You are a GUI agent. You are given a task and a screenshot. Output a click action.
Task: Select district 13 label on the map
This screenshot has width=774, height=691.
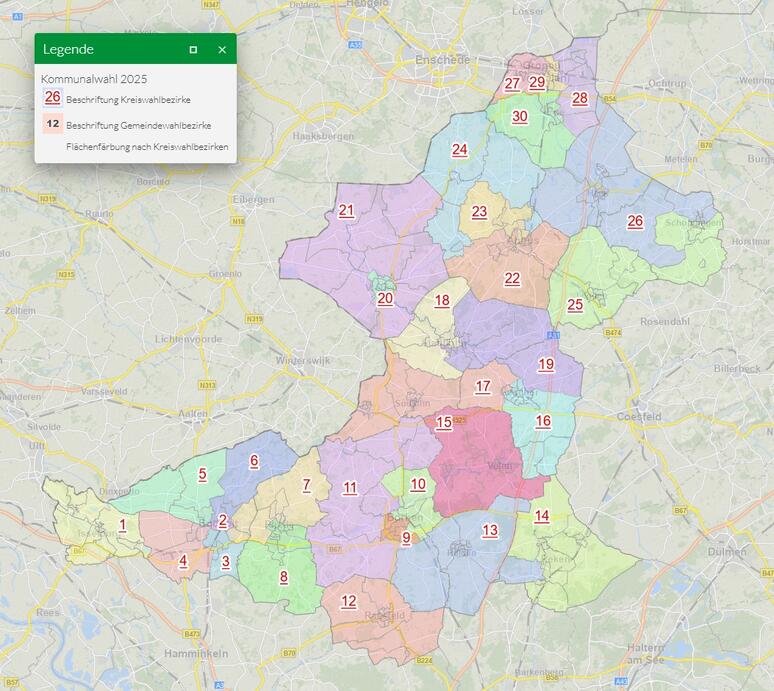(489, 530)
